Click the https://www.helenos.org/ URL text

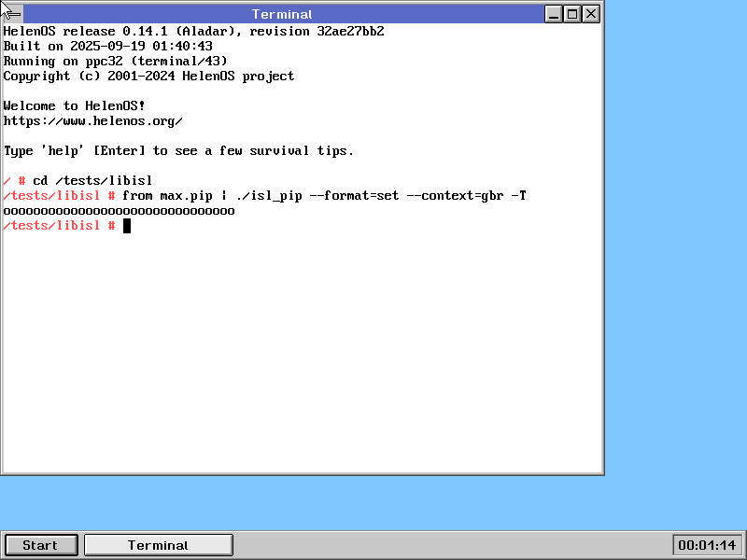pyautogui.click(x=92, y=121)
